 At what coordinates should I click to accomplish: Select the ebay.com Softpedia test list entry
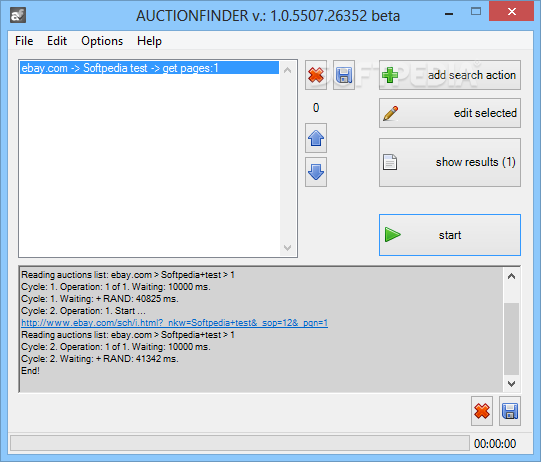[149, 68]
